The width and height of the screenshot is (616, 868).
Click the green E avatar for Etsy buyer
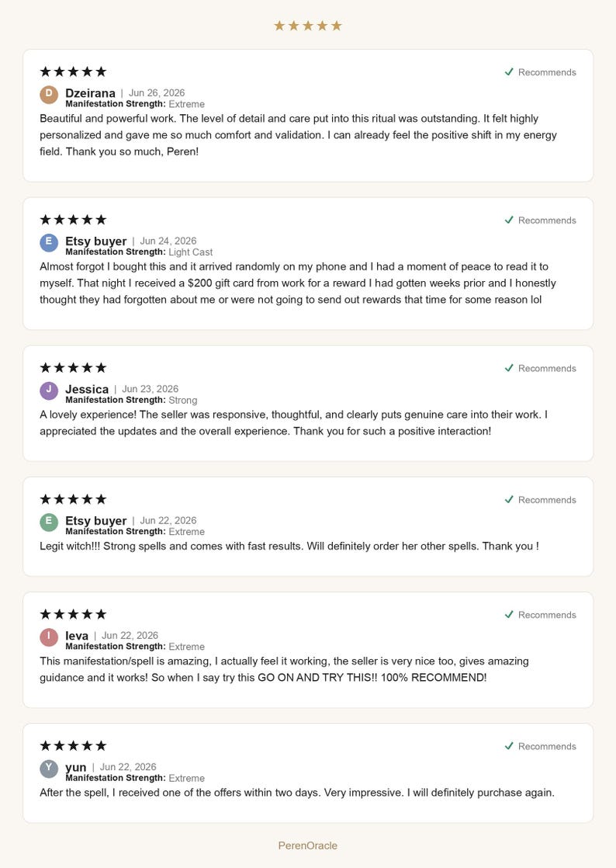click(x=49, y=522)
